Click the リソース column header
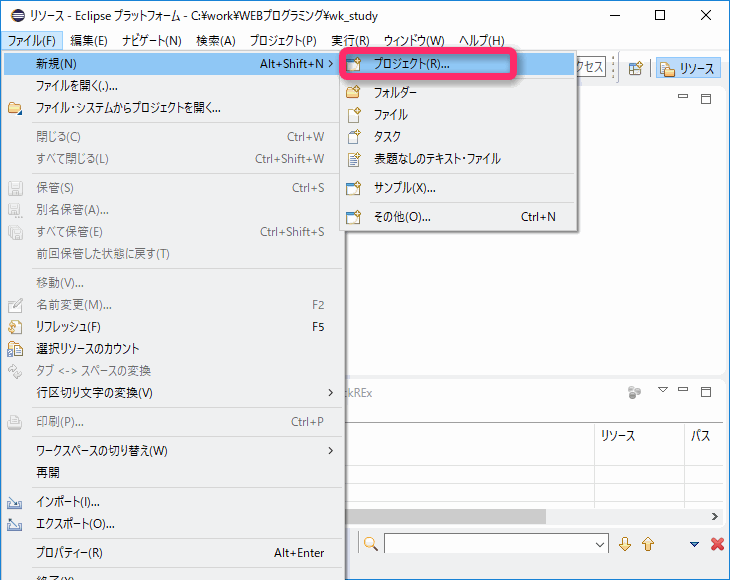This screenshot has height=580, width=730. pyautogui.click(x=639, y=436)
